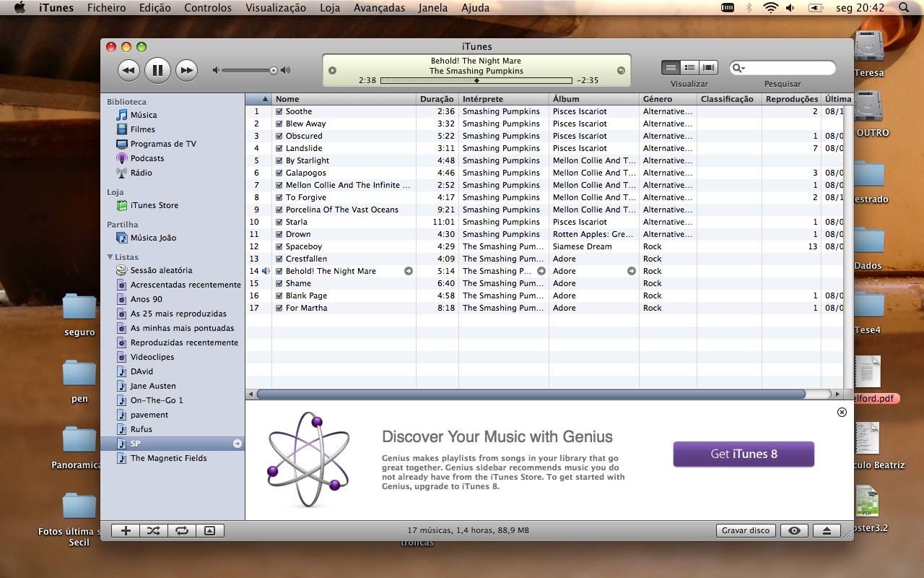
Task: Toggle the Genius sidebar eye button
Action: (x=795, y=530)
